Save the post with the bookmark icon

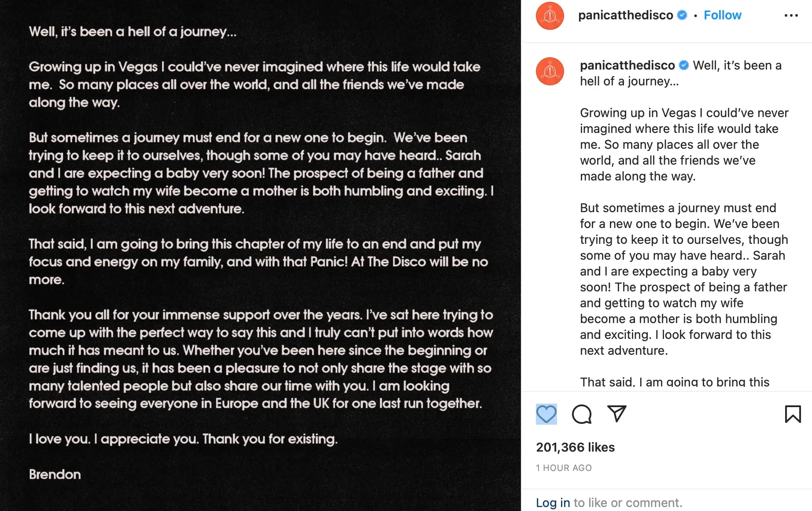tap(793, 414)
